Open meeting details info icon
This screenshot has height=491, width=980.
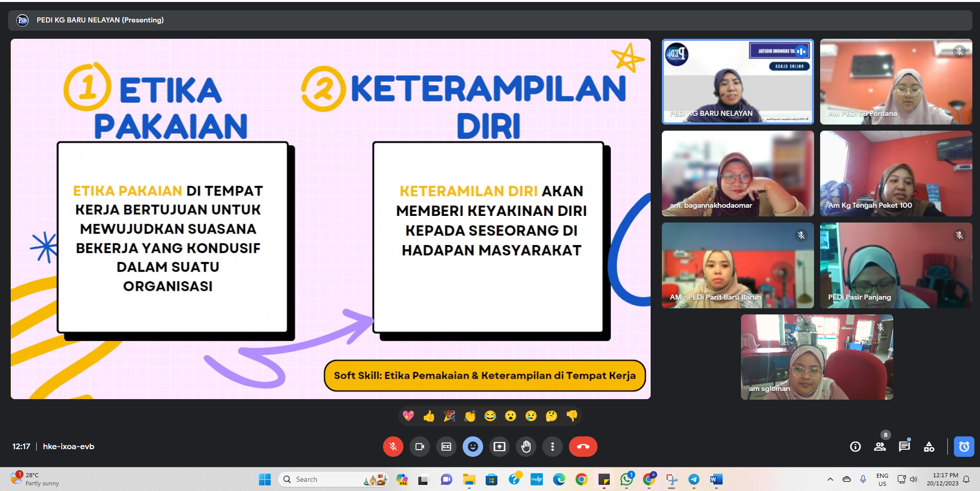click(x=855, y=447)
